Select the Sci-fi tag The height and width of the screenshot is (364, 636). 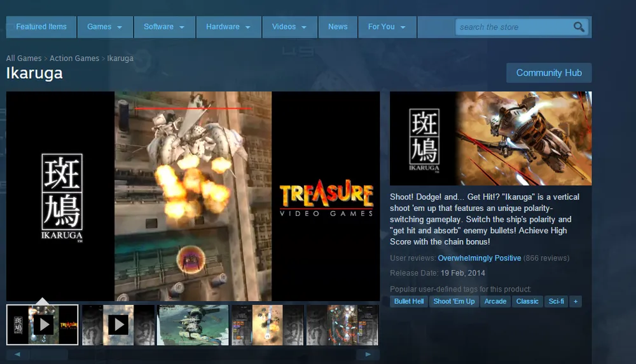(x=556, y=301)
